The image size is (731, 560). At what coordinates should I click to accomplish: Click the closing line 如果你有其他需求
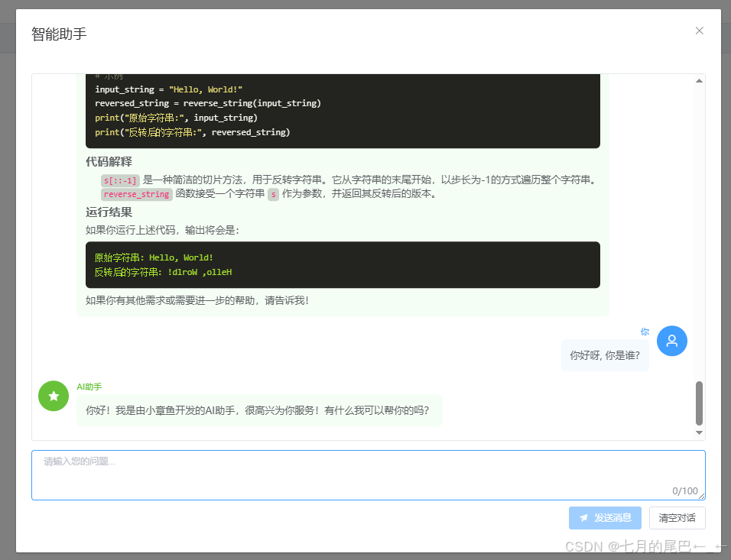(197, 300)
